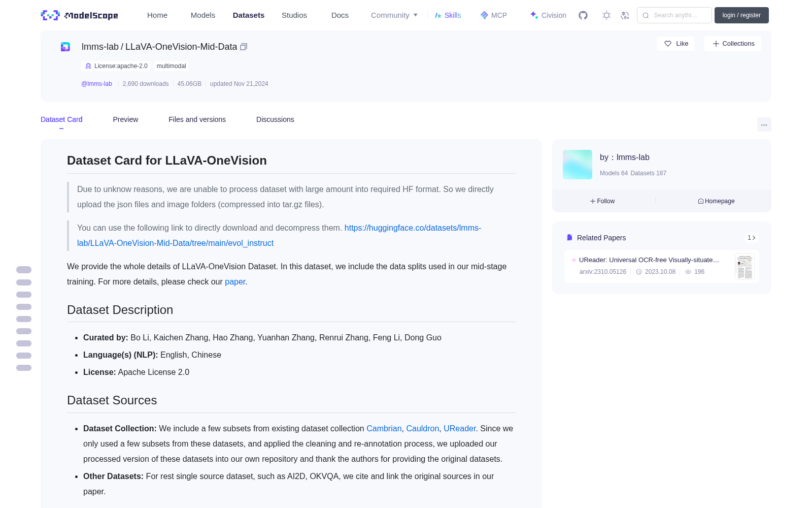This screenshot has height=508, width=812.
Task: Click the License:apache-2.0 tag
Action: 116,66
